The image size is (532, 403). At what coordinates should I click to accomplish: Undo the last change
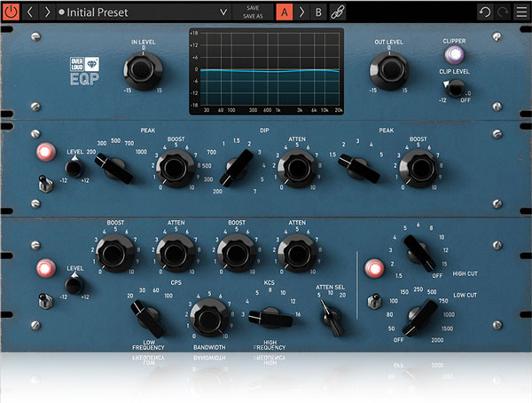484,12
